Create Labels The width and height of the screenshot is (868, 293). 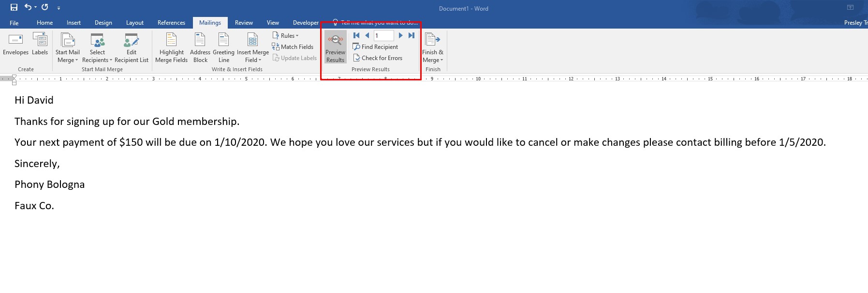click(x=40, y=45)
